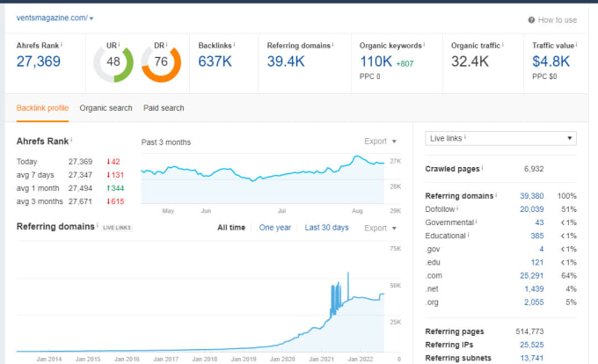Click the Backlinks info icon

(x=234, y=45)
